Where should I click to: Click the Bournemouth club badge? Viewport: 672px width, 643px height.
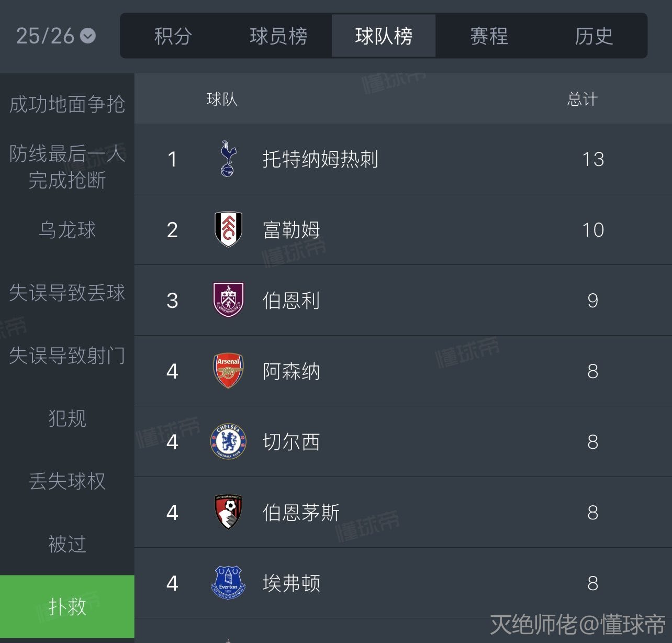pos(229,512)
